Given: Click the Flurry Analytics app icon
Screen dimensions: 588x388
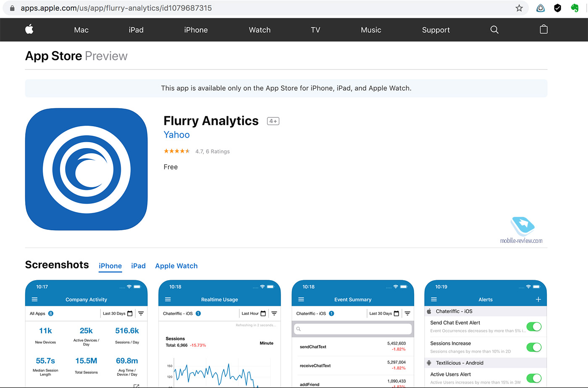Looking at the screenshot, I should point(86,169).
